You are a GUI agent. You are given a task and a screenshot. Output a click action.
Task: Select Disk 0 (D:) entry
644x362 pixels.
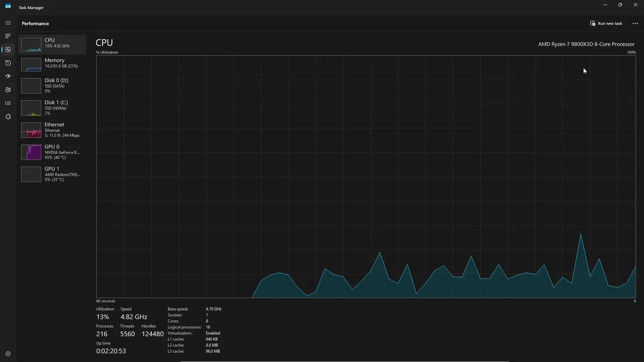tap(52, 85)
